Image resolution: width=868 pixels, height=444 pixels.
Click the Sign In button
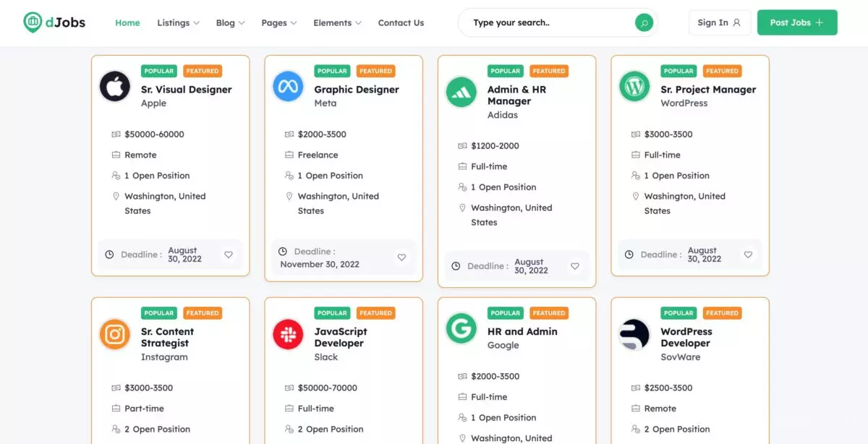720,22
